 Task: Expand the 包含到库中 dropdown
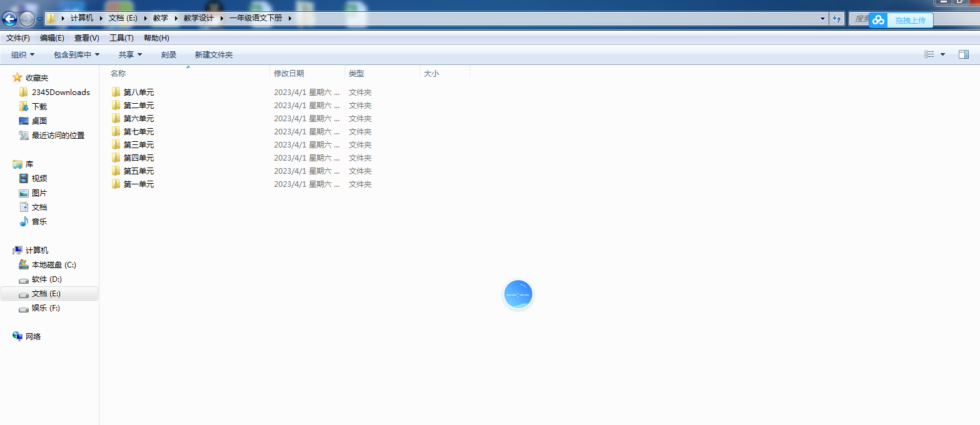[x=76, y=55]
